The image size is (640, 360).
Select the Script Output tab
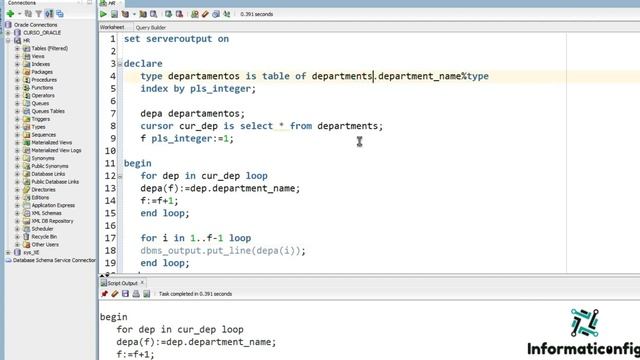(122, 283)
